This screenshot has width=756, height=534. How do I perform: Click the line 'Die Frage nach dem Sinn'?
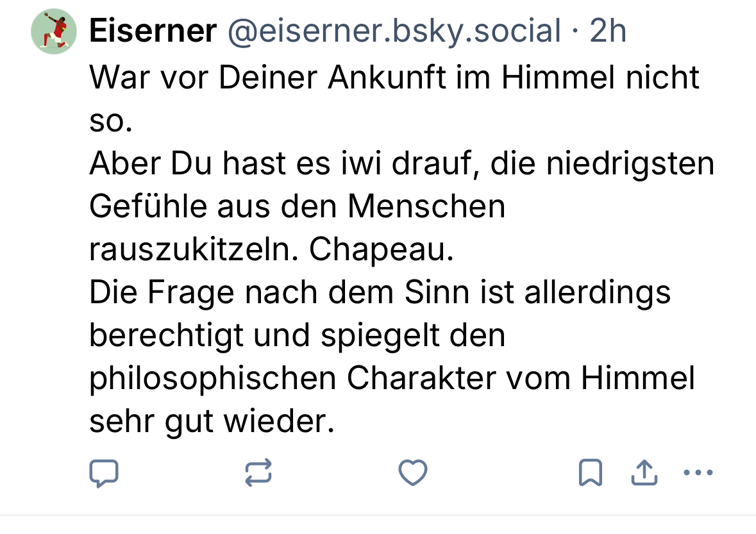[380, 293]
